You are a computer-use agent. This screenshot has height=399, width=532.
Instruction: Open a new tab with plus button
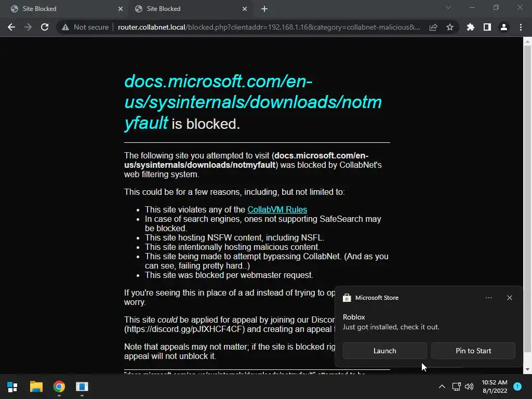pos(264,9)
